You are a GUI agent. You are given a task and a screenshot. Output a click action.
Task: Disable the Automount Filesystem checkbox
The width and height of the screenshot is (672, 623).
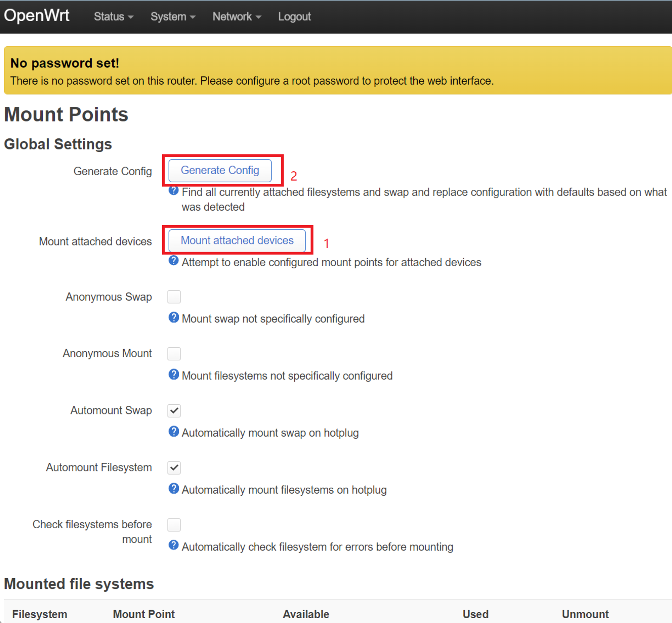coord(174,468)
